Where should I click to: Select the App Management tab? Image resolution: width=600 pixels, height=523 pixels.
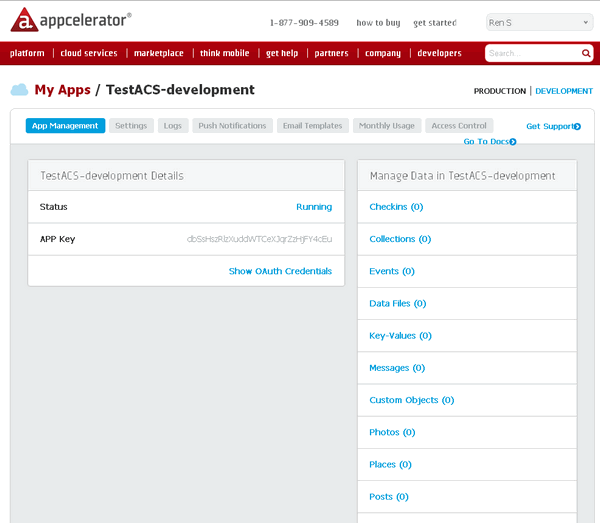pos(65,125)
